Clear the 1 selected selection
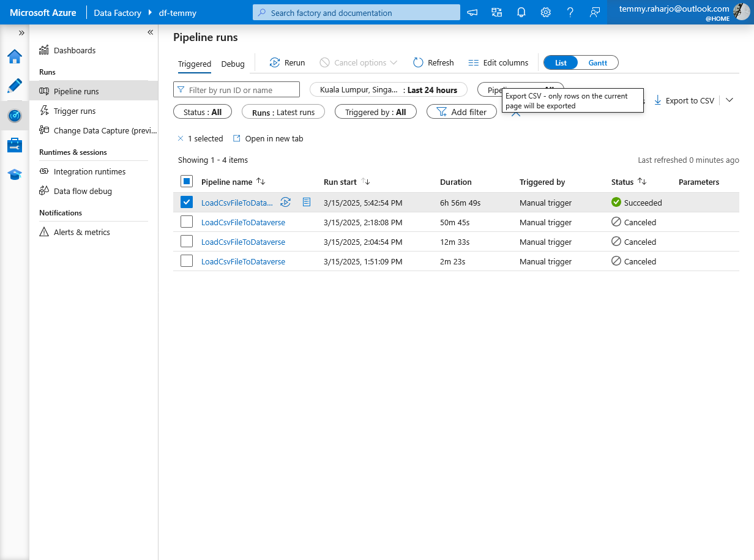Screen dimensions: 754x560 (x=181, y=138)
